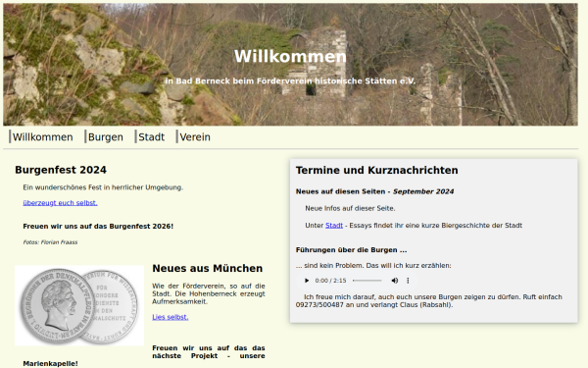Image resolution: width=588 pixels, height=368 pixels.
Task: Mute the audio player volume icon
Action: click(x=395, y=281)
